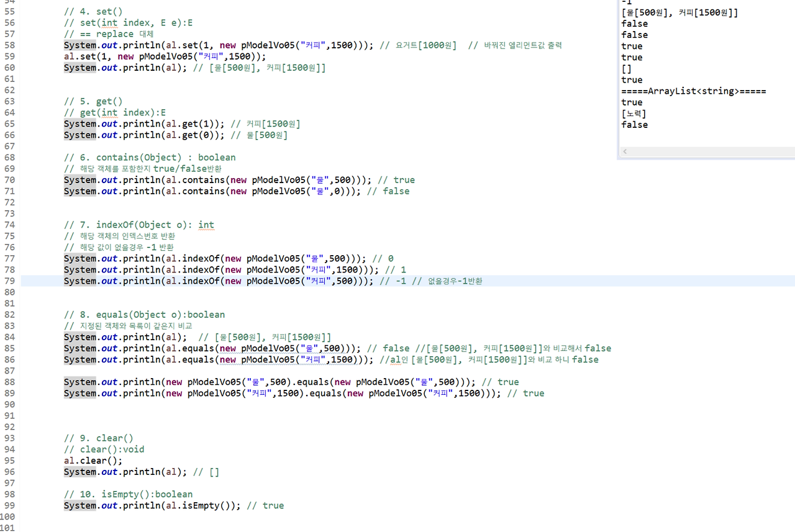Click the al.set call on line 59
795x532 pixels.
pos(93,56)
